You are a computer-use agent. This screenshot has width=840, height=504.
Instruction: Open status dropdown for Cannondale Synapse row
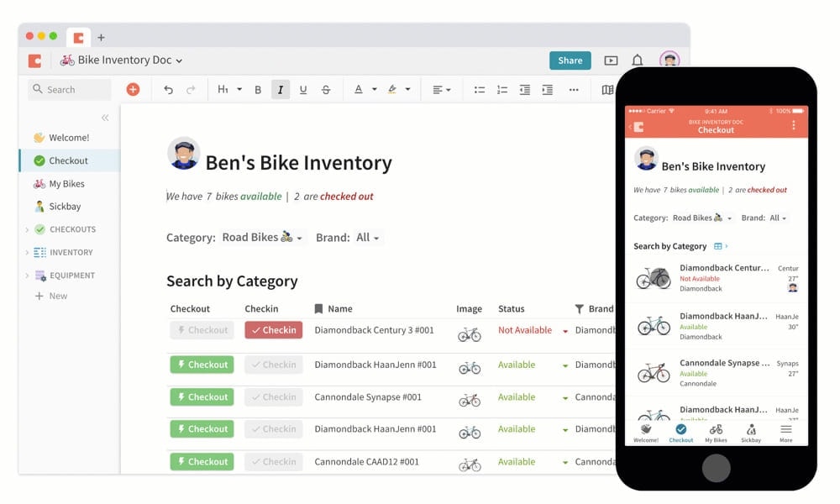click(x=565, y=398)
